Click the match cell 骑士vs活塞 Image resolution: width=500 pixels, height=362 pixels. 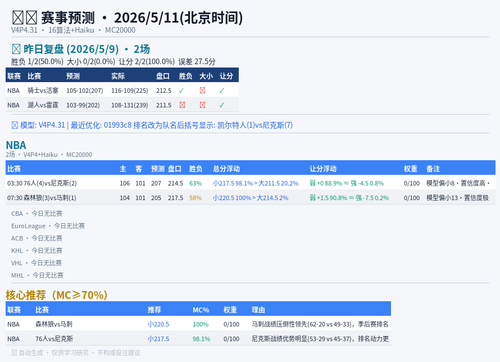(x=43, y=90)
